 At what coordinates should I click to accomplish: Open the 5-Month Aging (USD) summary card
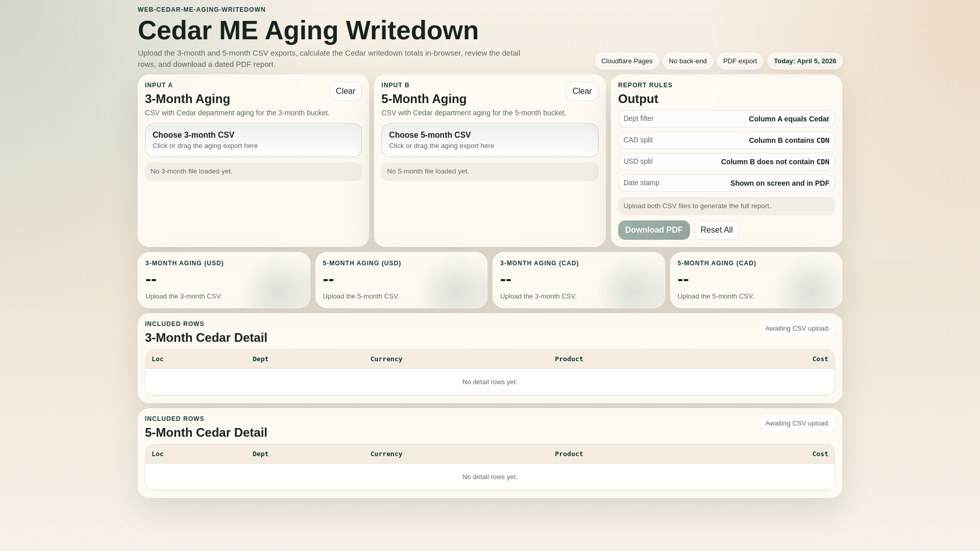tap(401, 280)
